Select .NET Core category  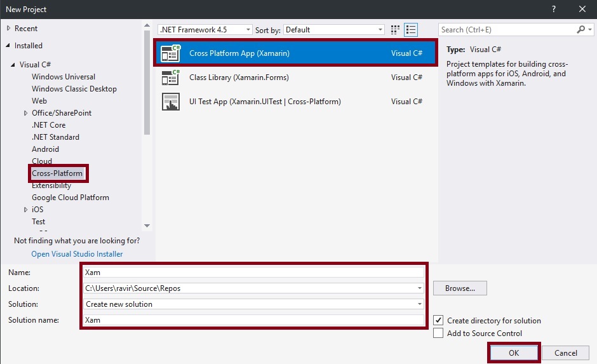point(49,125)
